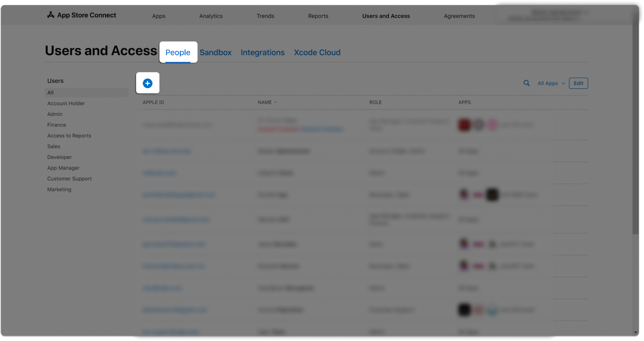The height and width of the screenshot is (341, 644).
Task: Click the Edit button
Action: pos(578,83)
